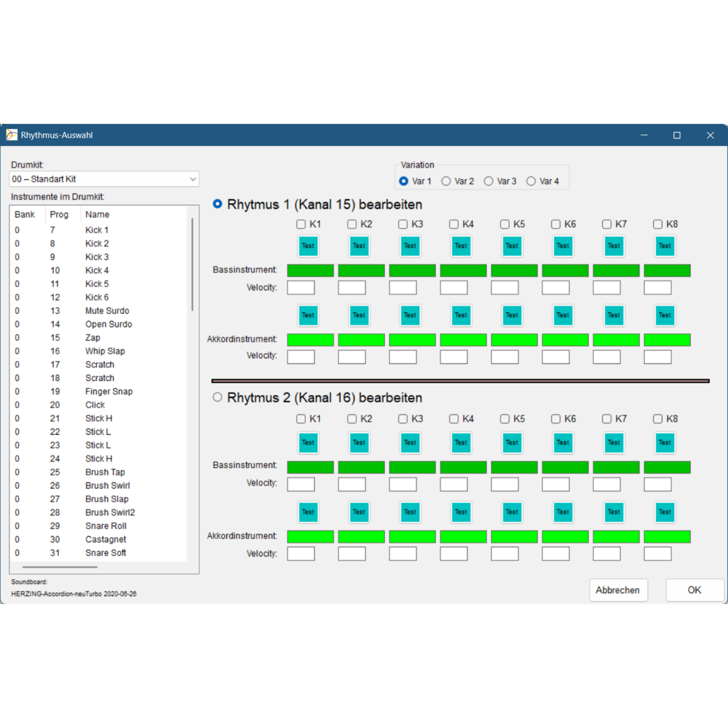The width and height of the screenshot is (728, 728).
Task: Click the Rhythmus-Auswahl app icon in title bar
Action: click(12, 135)
